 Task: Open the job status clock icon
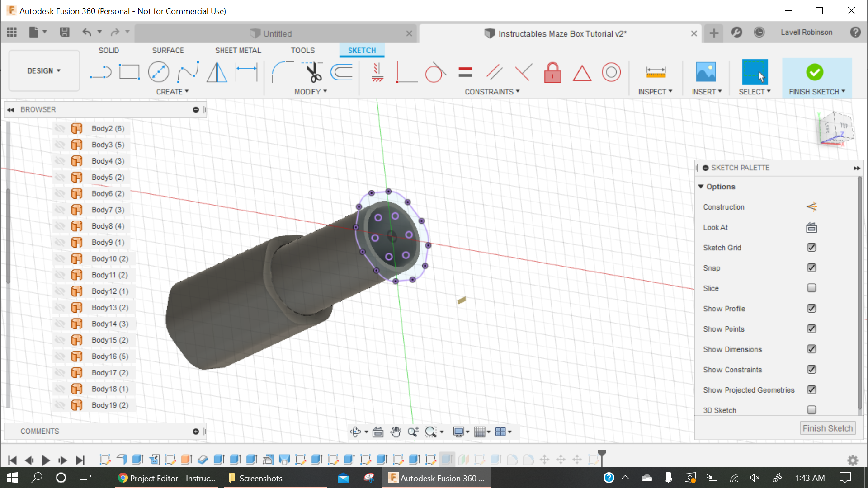(759, 33)
